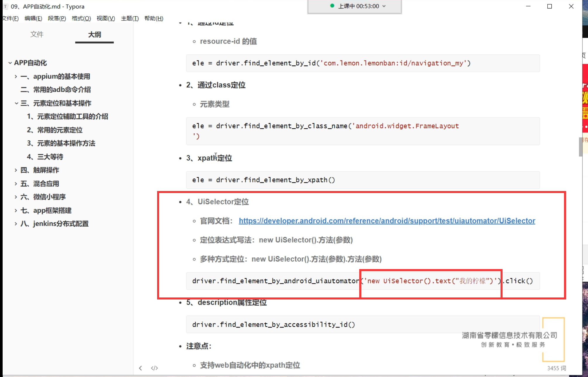Expand 一、appium的基本使用 outline section
Image resolution: width=588 pixels, height=377 pixels.
pos(16,76)
